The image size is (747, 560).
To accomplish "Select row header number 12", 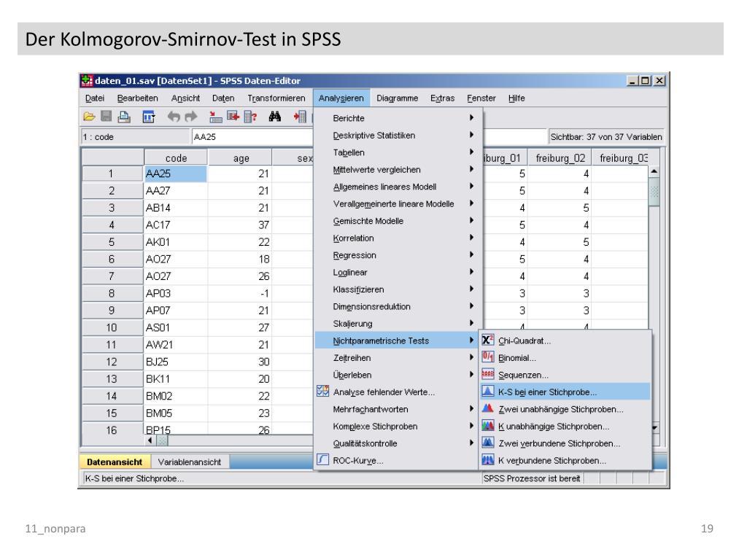I will 112,362.
